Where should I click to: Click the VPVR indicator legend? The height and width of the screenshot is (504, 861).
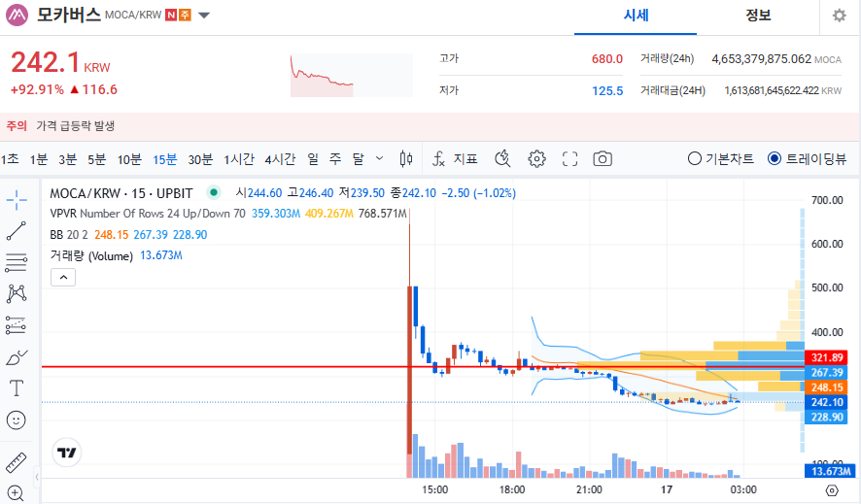click(228, 214)
